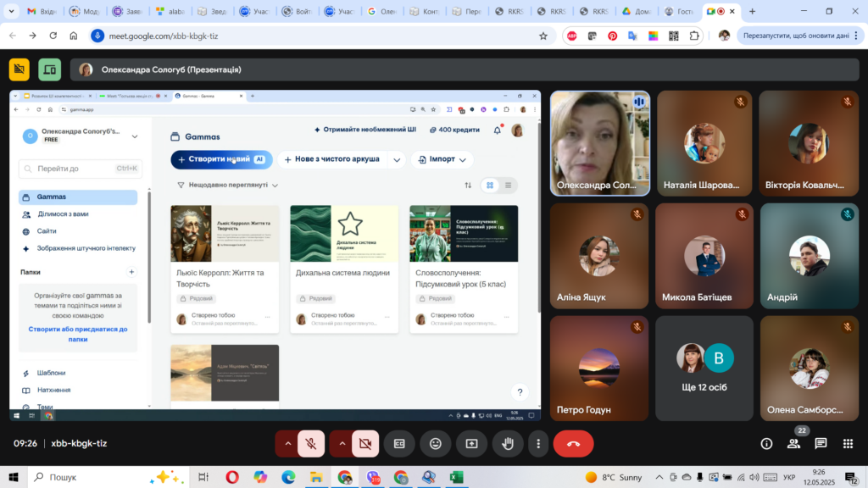
Task: Expand microphone audio settings chevron
Action: tap(288, 444)
